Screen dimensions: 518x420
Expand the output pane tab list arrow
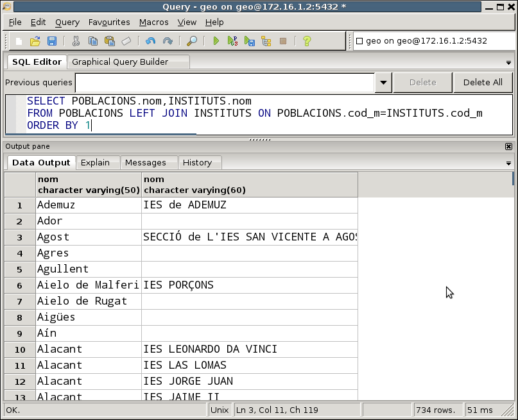click(x=508, y=164)
